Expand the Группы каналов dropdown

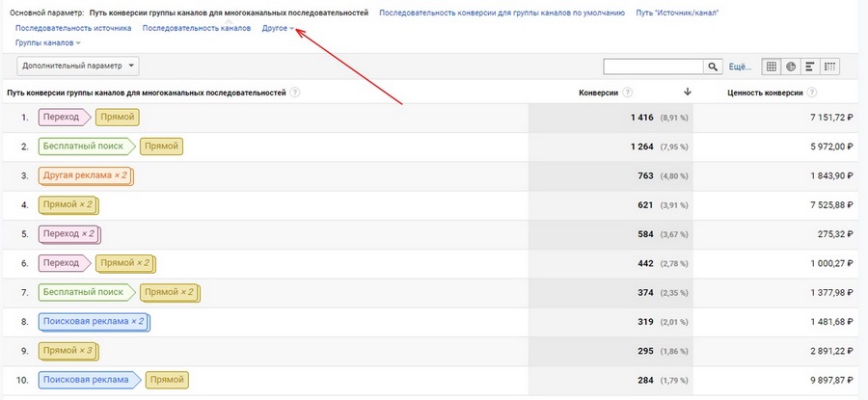coord(47,42)
